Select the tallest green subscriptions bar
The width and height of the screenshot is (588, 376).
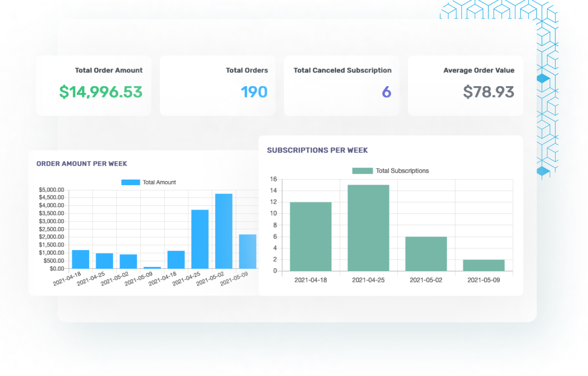coord(368,228)
